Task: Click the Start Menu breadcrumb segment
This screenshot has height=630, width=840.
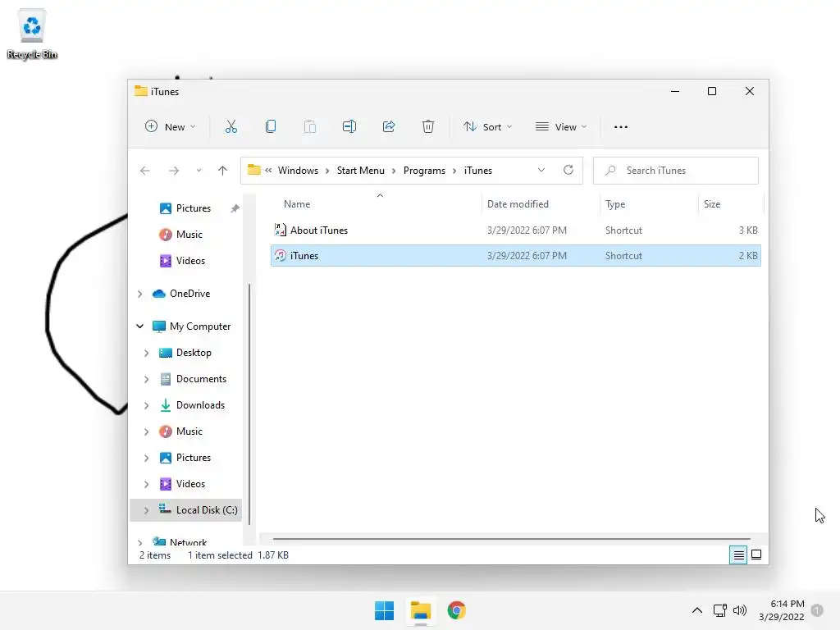Action: coord(361,171)
